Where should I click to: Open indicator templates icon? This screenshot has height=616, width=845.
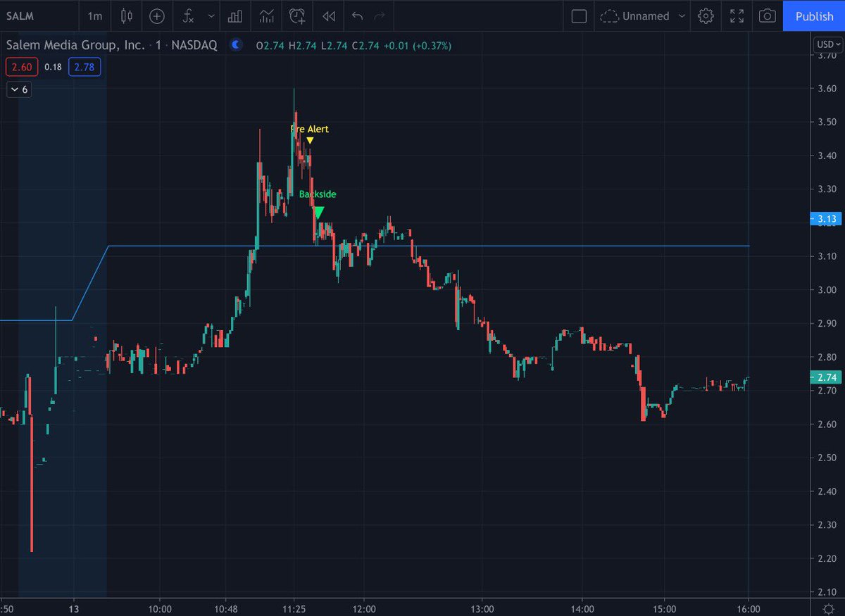tap(266, 15)
